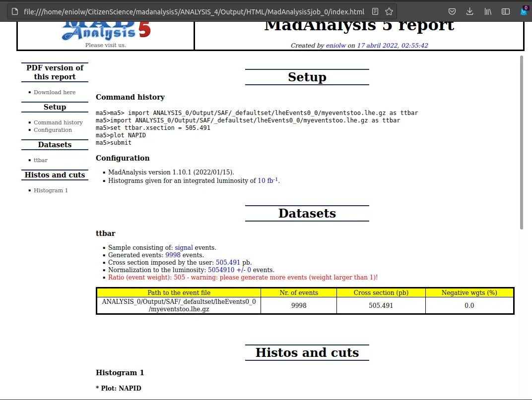Image resolution: width=532 pixels, height=400 pixels.
Task: Click the '0.0' negative weights cell
Action: 469,305
